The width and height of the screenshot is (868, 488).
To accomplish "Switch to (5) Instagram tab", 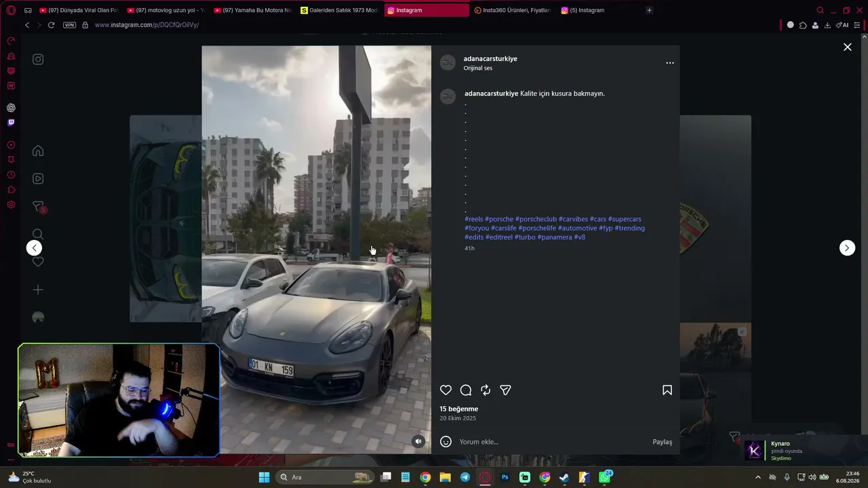I will [599, 10].
